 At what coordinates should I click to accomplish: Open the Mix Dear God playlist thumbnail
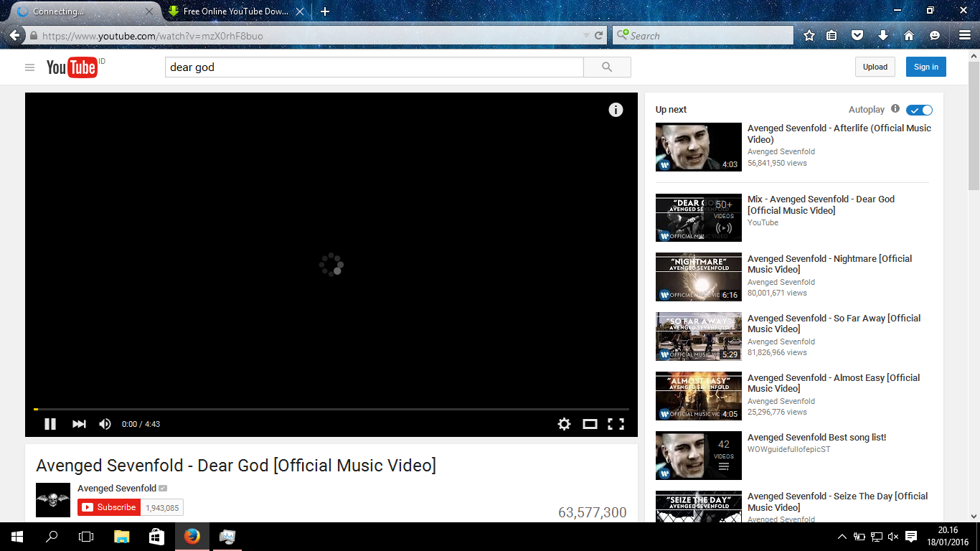(x=698, y=217)
